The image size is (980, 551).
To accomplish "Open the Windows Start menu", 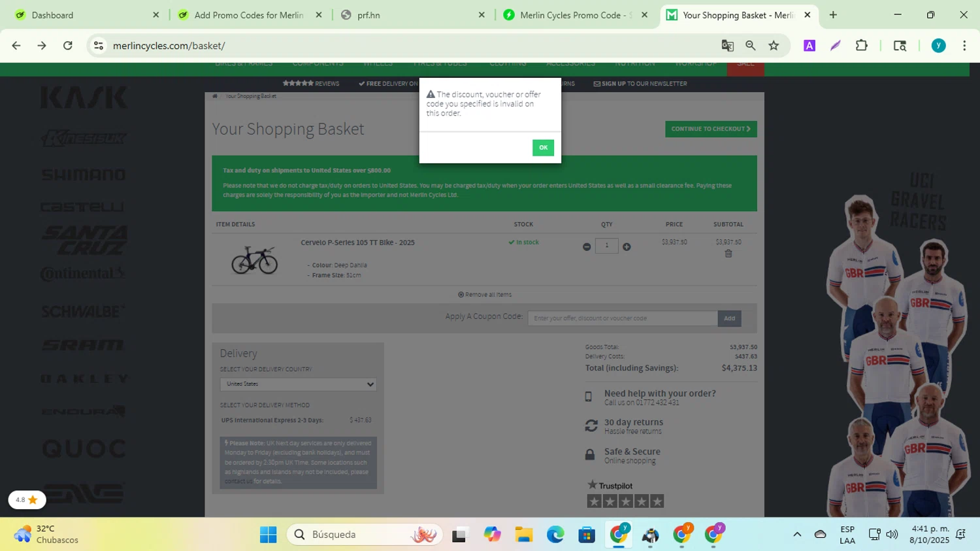I will (268, 535).
